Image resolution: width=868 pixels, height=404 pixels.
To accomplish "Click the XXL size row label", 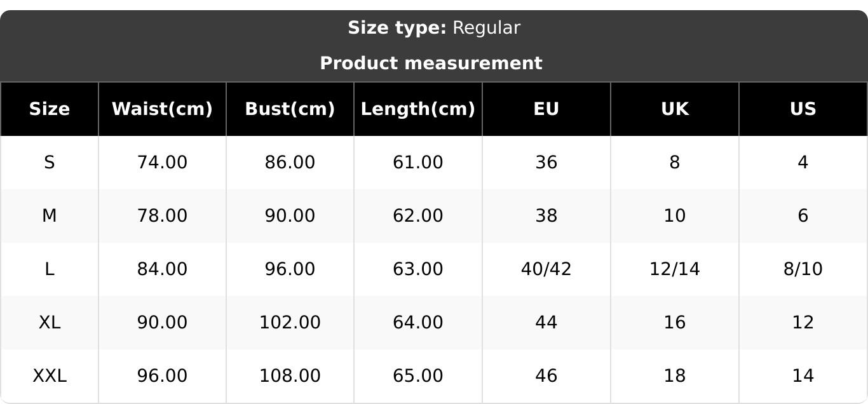I will [x=50, y=376].
